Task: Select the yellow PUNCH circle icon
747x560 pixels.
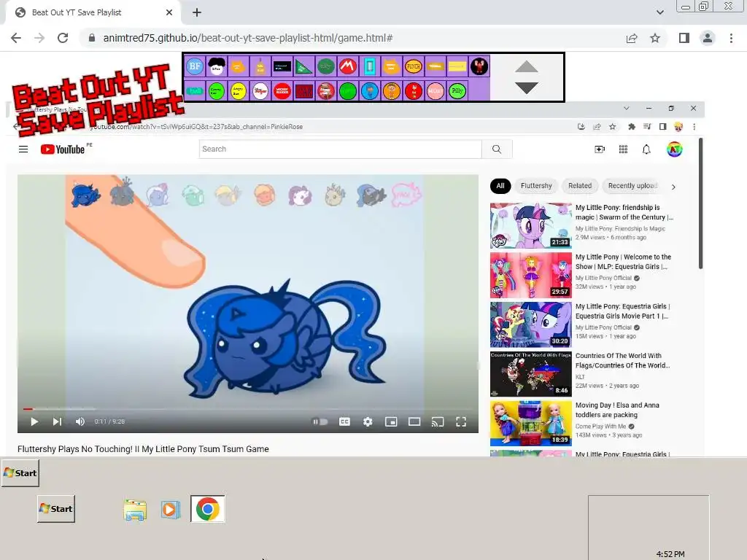Action: [414, 66]
